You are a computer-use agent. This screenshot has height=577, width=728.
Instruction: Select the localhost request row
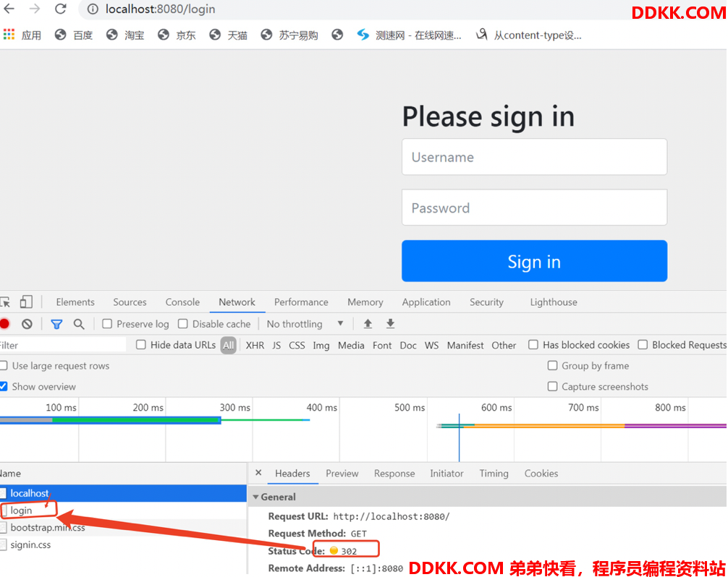point(123,493)
